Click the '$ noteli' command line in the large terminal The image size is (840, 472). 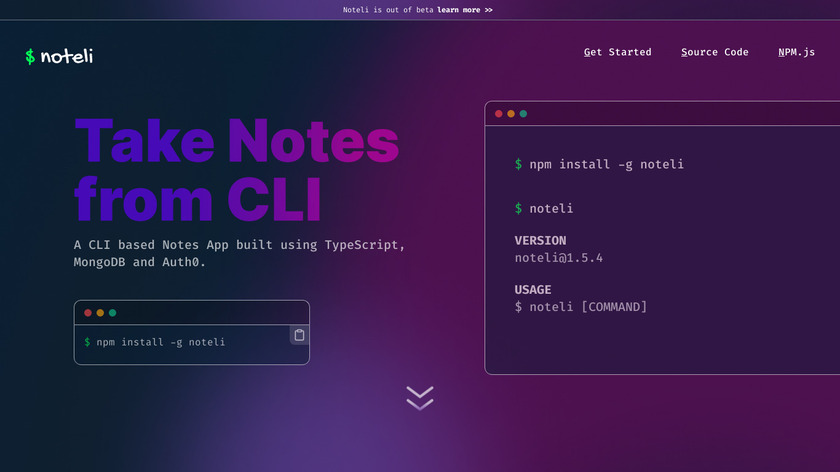tap(544, 208)
